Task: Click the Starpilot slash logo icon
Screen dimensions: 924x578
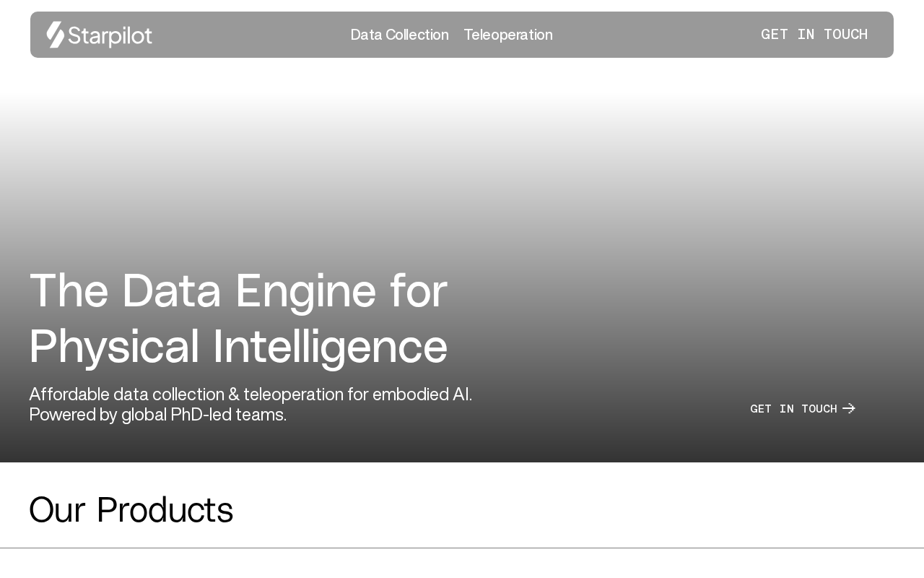Action: coord(56,35)
